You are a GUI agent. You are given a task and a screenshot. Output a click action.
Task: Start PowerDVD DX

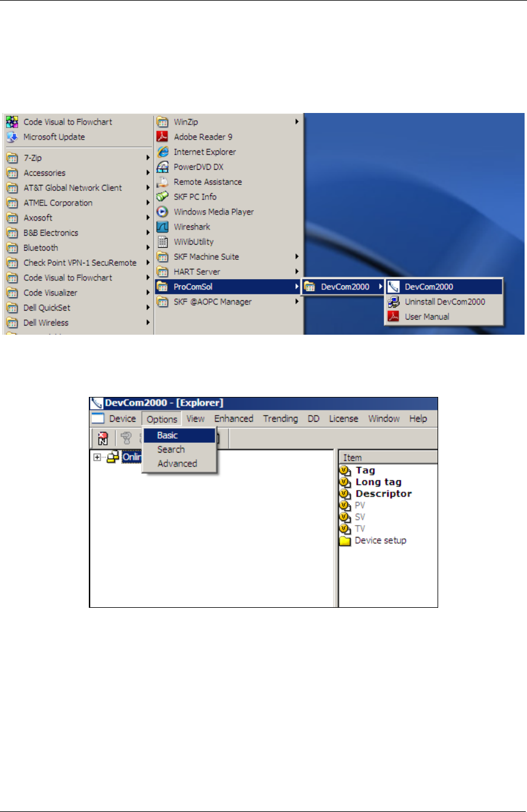(228, 167)
